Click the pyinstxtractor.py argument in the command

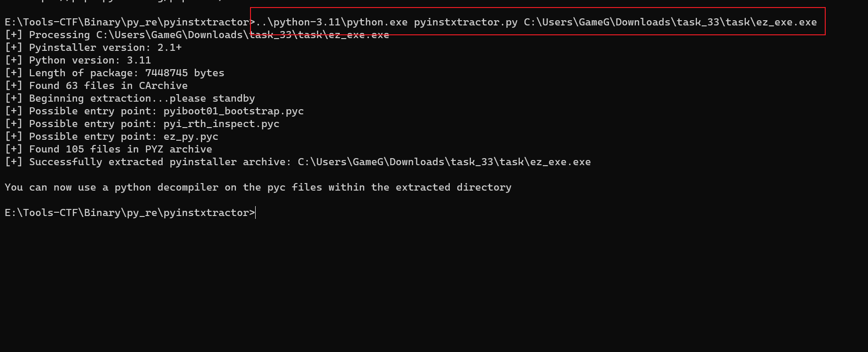466,22
